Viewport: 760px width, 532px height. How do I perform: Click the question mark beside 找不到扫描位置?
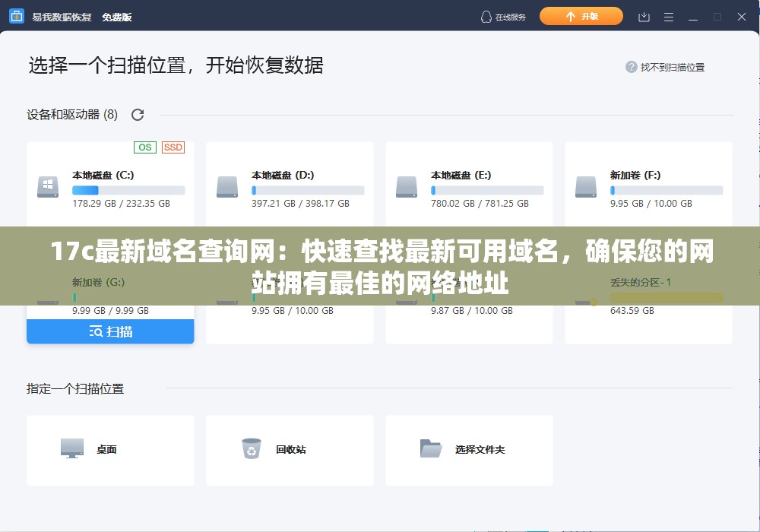point(631,67)
